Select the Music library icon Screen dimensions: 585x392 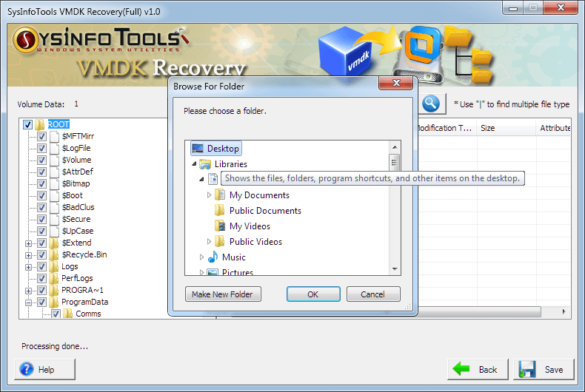[213, 257]
